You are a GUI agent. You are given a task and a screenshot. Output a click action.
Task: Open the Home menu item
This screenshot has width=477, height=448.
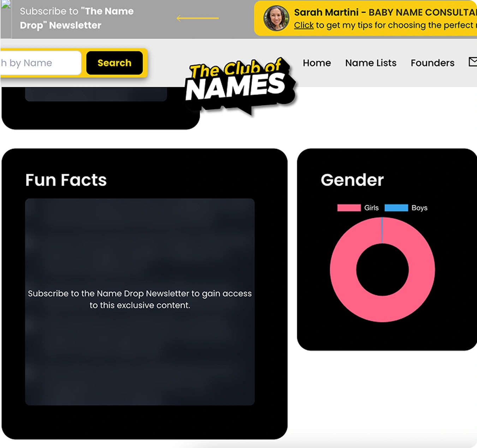[317, 63]
